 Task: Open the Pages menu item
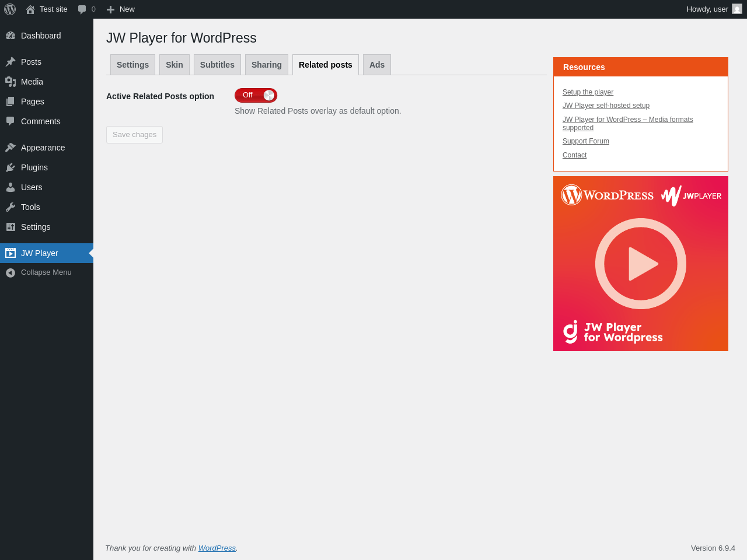pos(47,101)
